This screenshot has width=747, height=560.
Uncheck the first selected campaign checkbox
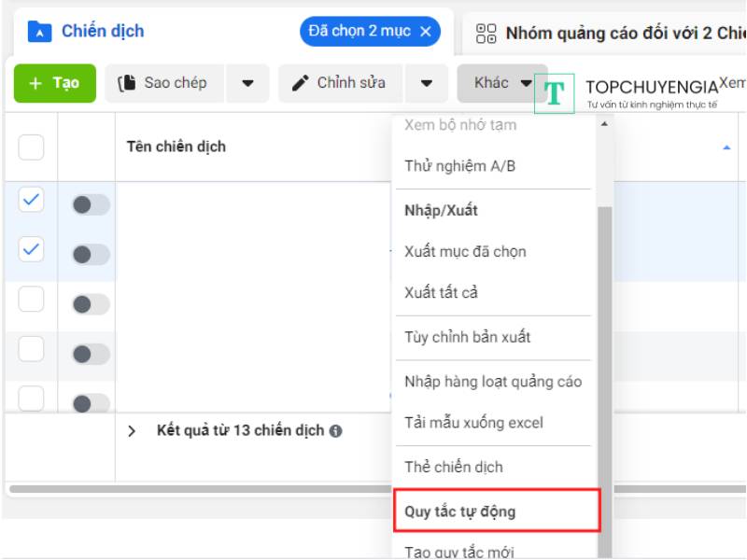(x=31, y=199)
